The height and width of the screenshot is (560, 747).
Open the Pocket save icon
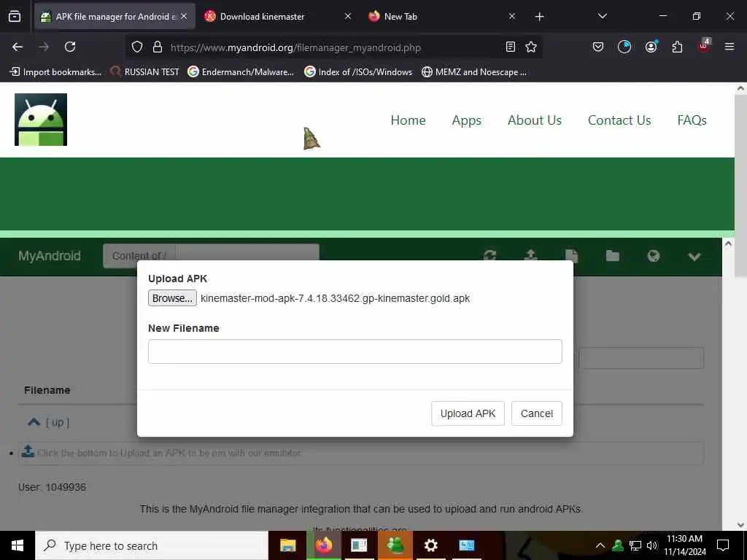598,47
